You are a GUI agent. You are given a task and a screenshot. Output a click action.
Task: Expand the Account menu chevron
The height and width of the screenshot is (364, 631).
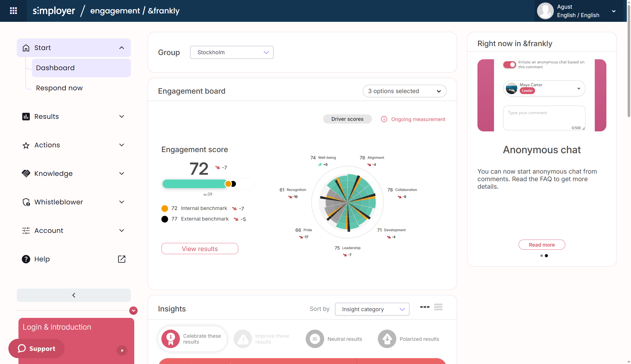coord(122,231)
